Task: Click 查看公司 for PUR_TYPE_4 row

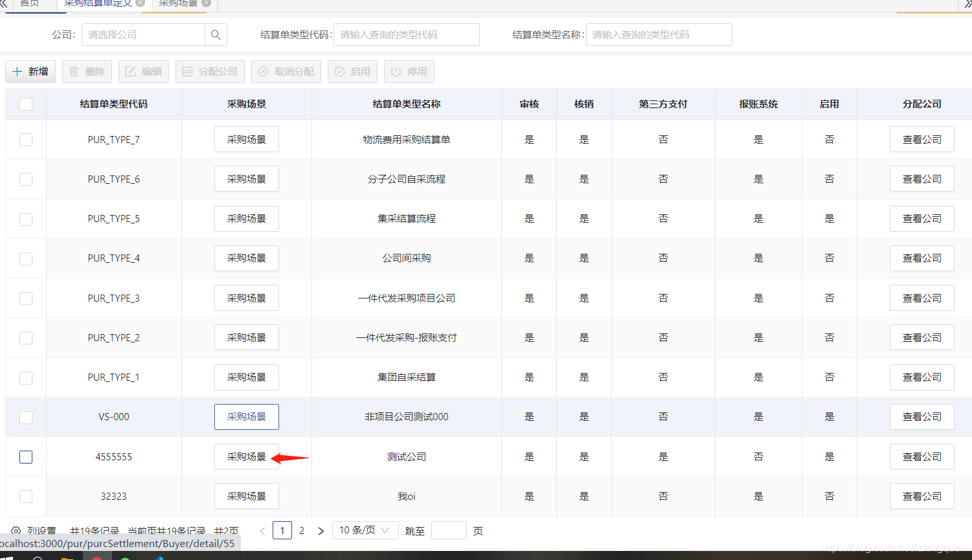Action: tap(922, 258)
